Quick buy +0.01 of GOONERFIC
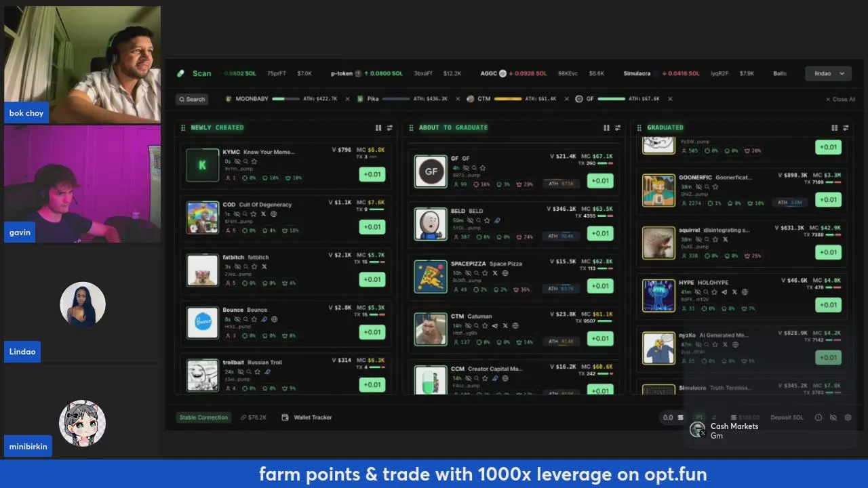Screen dimensions: 868x488 (828, 199)
